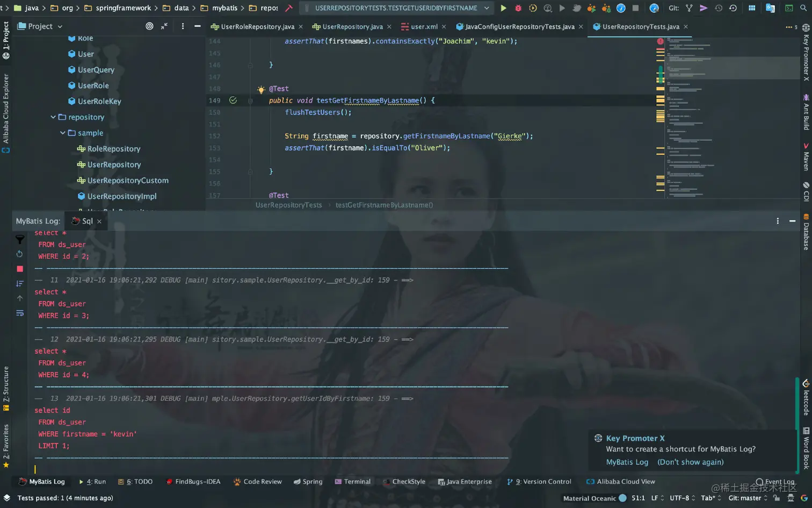The image size is (812, 508).
Task: Click the test-passed gutter icon on line 149
Action: point(233,101)
